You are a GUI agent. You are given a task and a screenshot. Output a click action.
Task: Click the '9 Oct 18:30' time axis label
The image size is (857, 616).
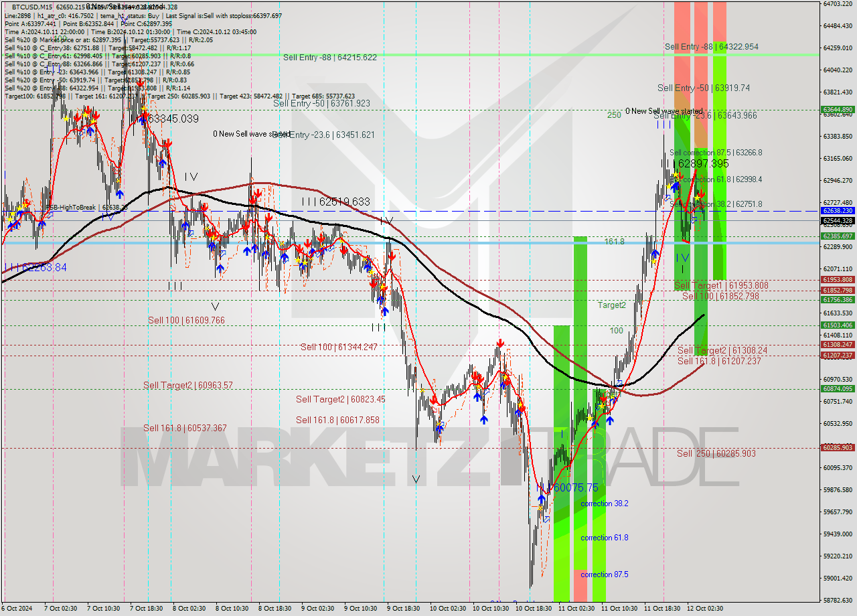coord(402,609)
